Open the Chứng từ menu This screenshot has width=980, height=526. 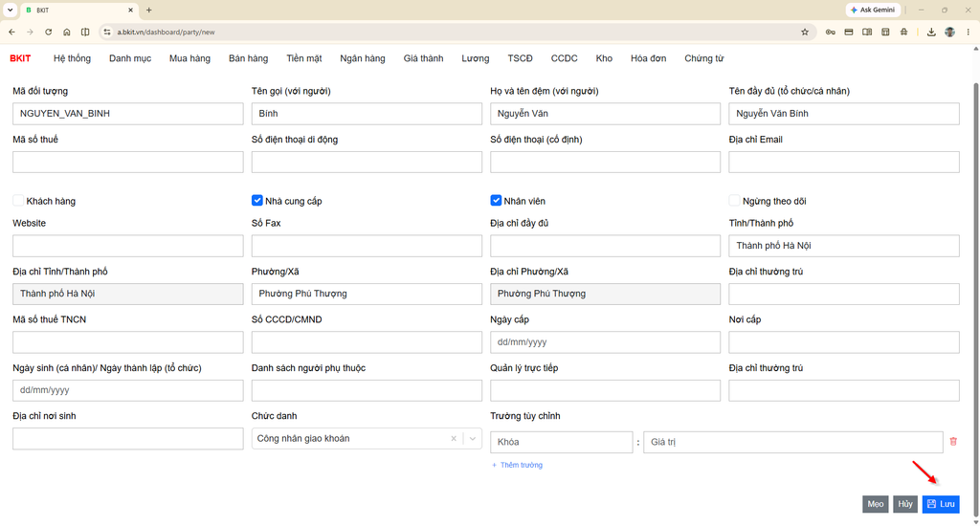703,58
